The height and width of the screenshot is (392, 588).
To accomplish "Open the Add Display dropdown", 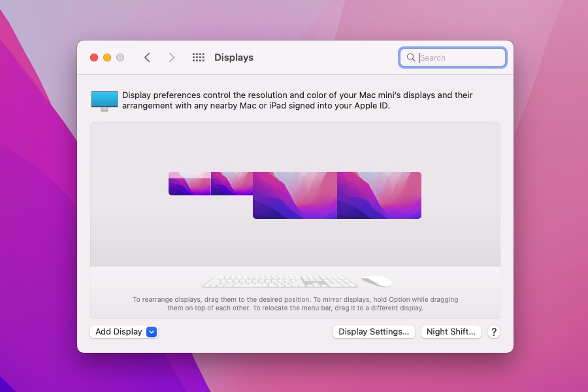I will [x=123, y=332].
